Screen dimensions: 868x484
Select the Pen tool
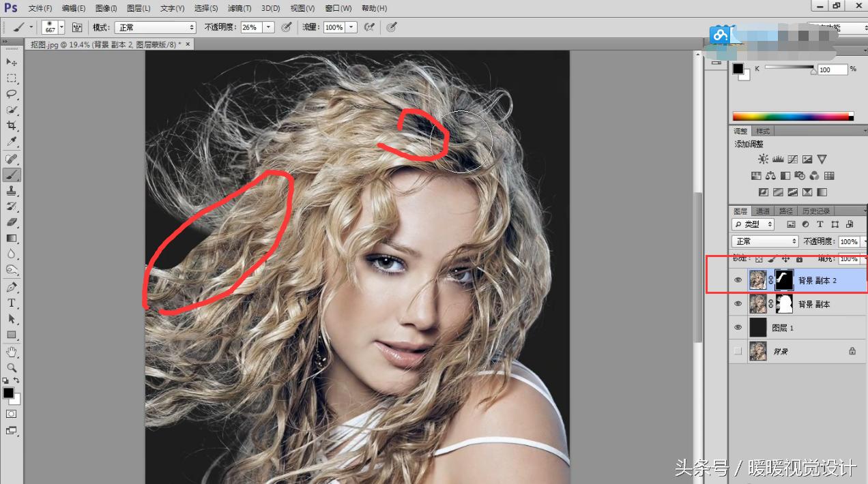12,287
